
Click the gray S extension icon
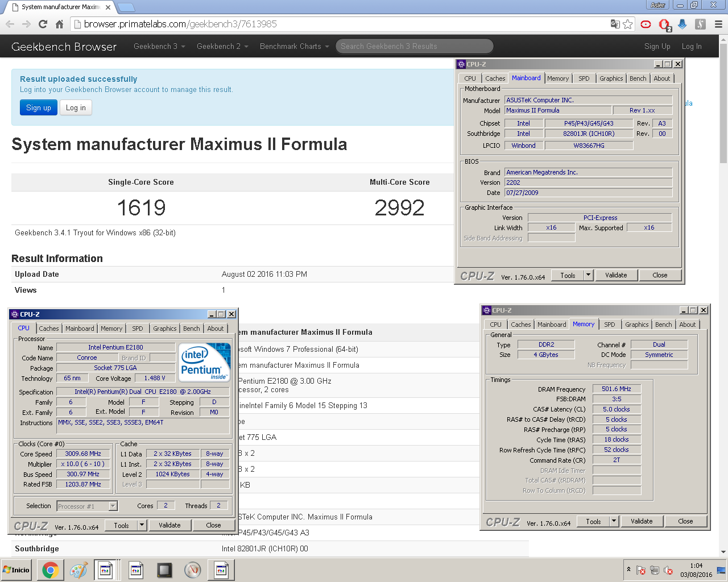click(701, 24)
